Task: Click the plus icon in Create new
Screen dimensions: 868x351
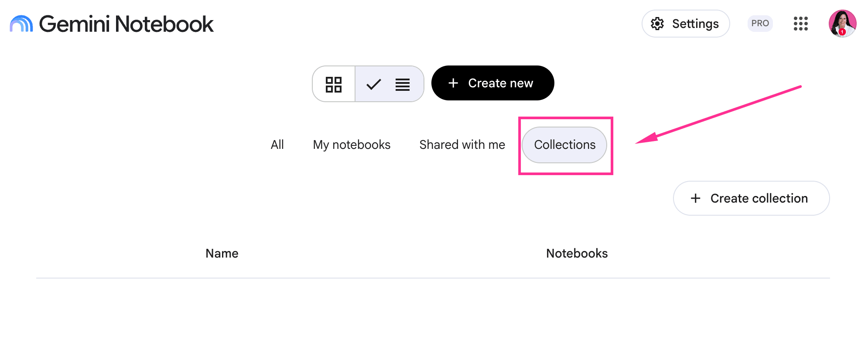Action: 453,83
